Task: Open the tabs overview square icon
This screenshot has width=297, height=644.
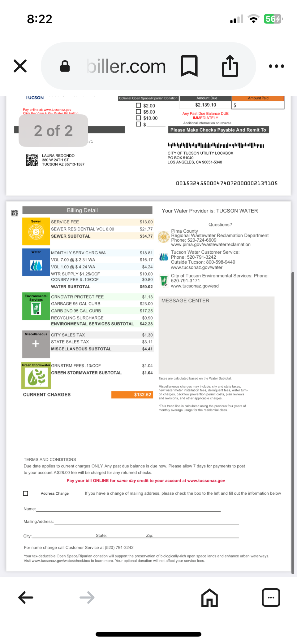Action: click(271, 597)
